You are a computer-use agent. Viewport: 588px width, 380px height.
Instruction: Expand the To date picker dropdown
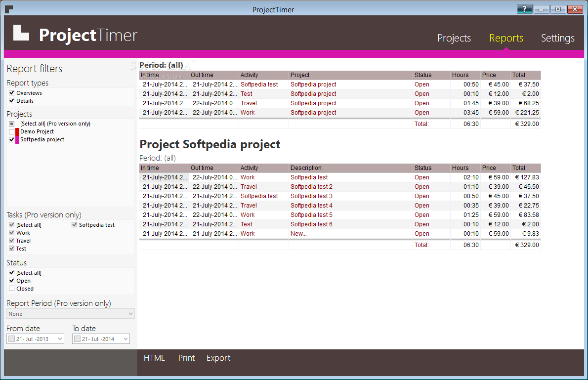click(126, 338)
